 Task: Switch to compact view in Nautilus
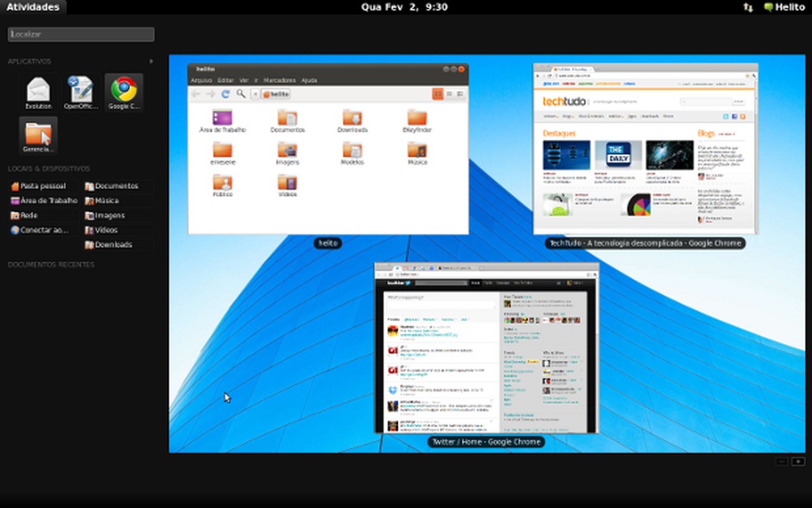(x=459, y=93)
